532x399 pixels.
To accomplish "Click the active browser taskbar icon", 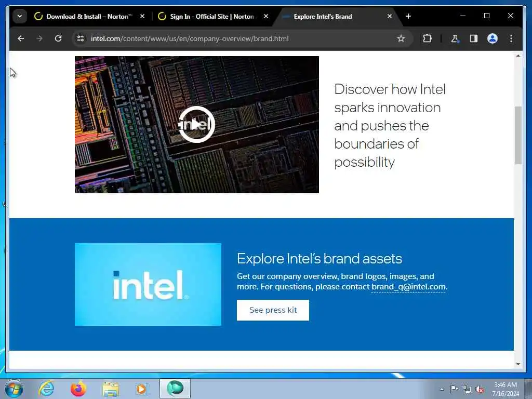I will click(x=175, y=389).
